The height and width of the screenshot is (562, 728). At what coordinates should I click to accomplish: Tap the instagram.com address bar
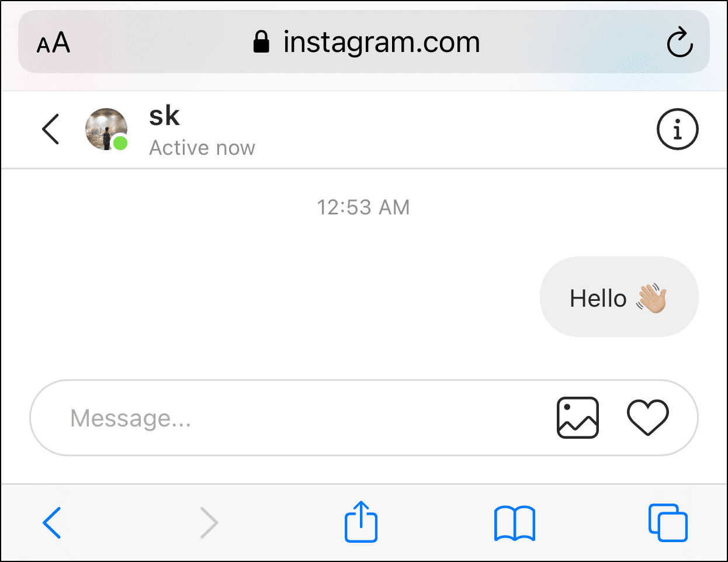(x=363, y=41)
